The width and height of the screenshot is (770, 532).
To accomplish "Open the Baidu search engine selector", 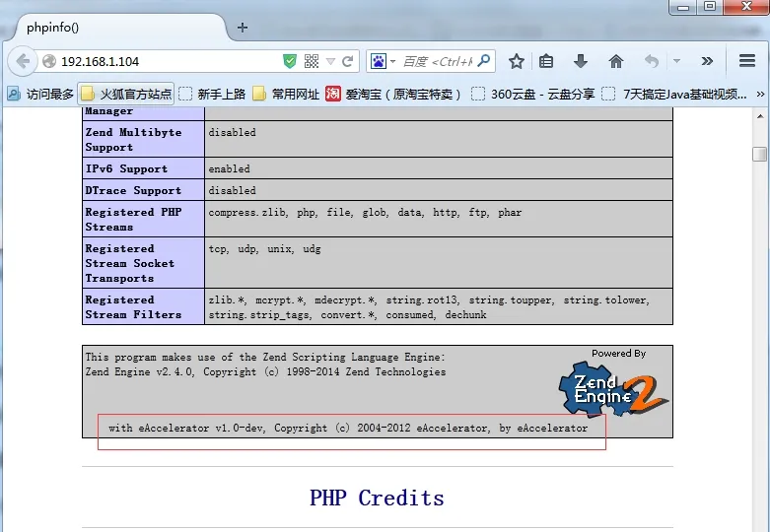I will (383, 61).
